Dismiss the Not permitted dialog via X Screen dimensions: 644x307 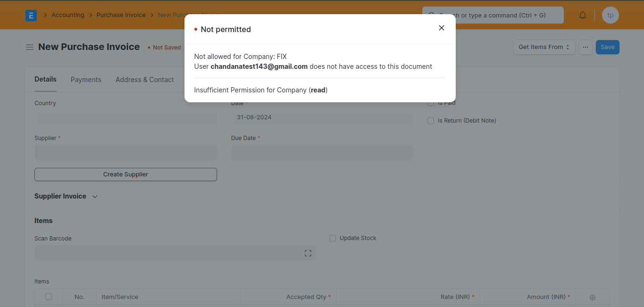point(441,28)
